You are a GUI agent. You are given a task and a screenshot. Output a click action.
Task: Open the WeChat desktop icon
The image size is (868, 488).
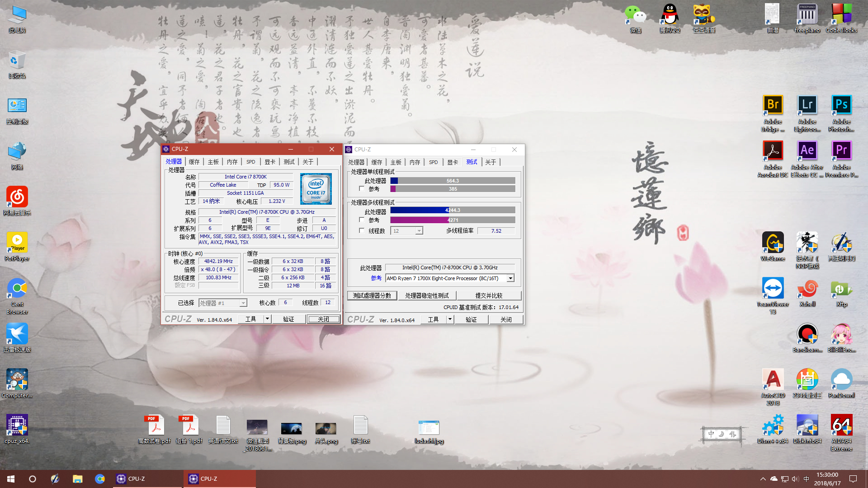tap(636, 19)
